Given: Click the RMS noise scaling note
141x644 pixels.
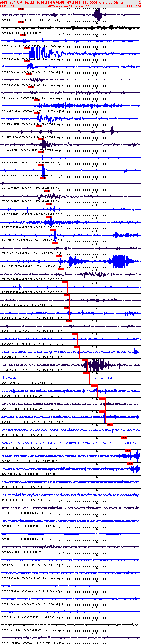Looking at the screenshot, I should 70,6.
